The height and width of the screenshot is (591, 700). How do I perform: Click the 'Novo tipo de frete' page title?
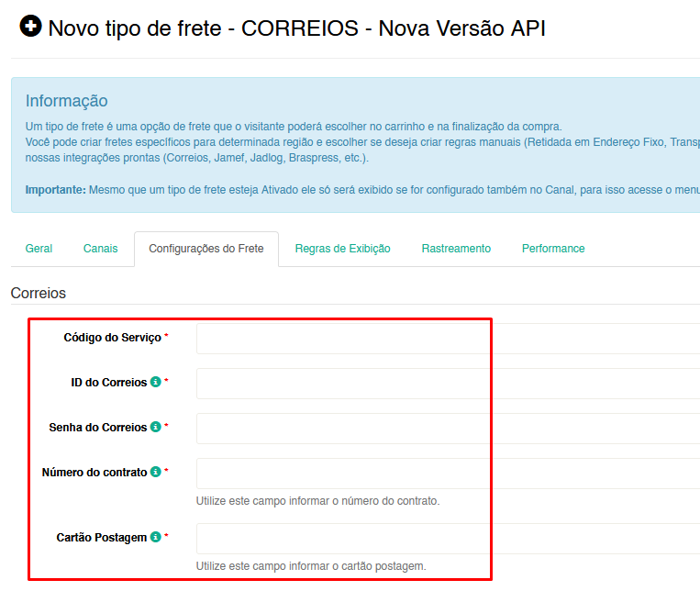pos(297,28)
